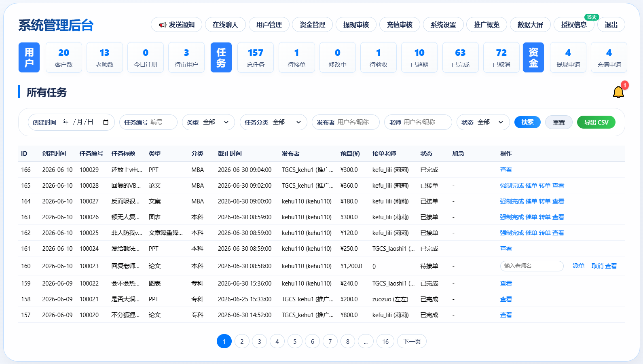This screenshot has height=364, width=643.
Task: Open 在线聊天 menu
Action: (225, 25)
